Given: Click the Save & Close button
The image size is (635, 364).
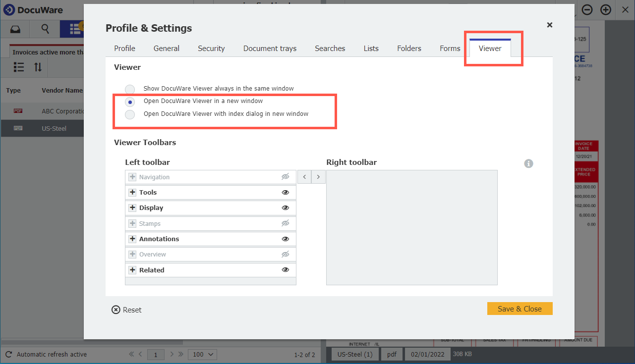Looking at the screenshot, I should coord(520,308).
